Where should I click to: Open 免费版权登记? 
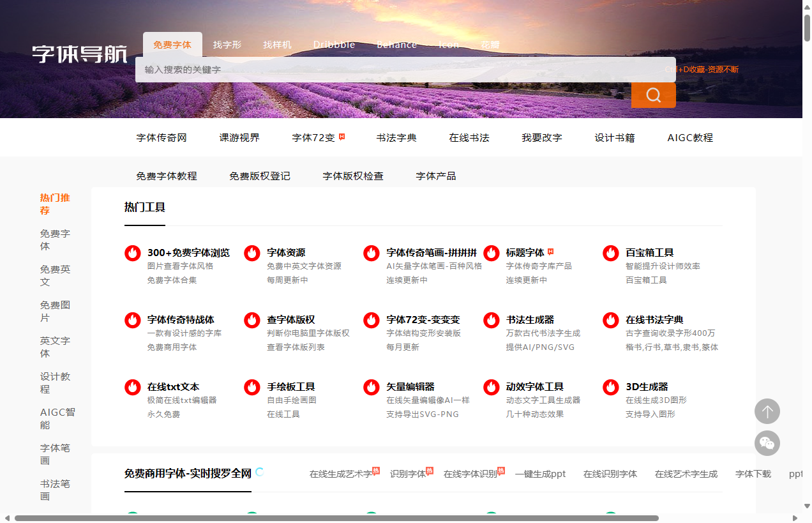pos(260,176)
